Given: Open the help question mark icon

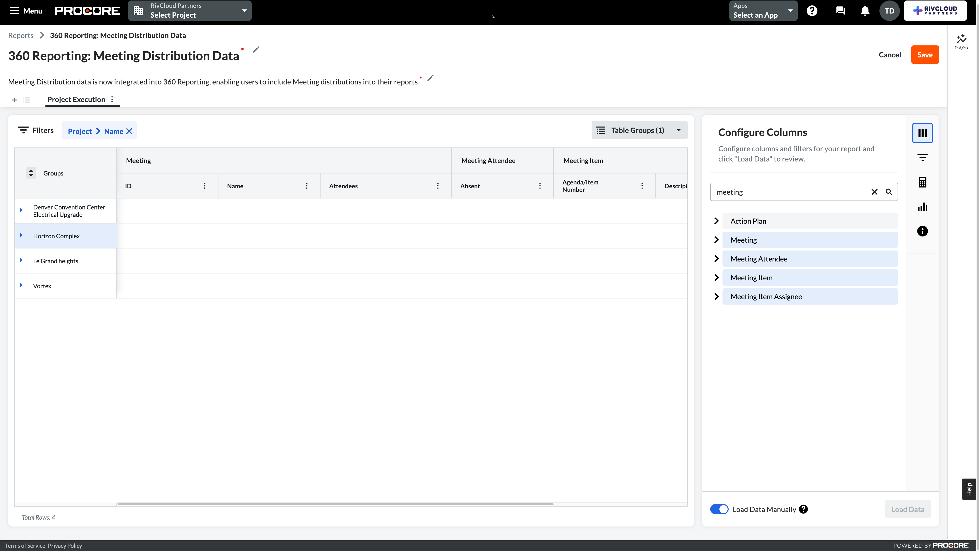Looking at the screenshot, I should pos(812,11).
